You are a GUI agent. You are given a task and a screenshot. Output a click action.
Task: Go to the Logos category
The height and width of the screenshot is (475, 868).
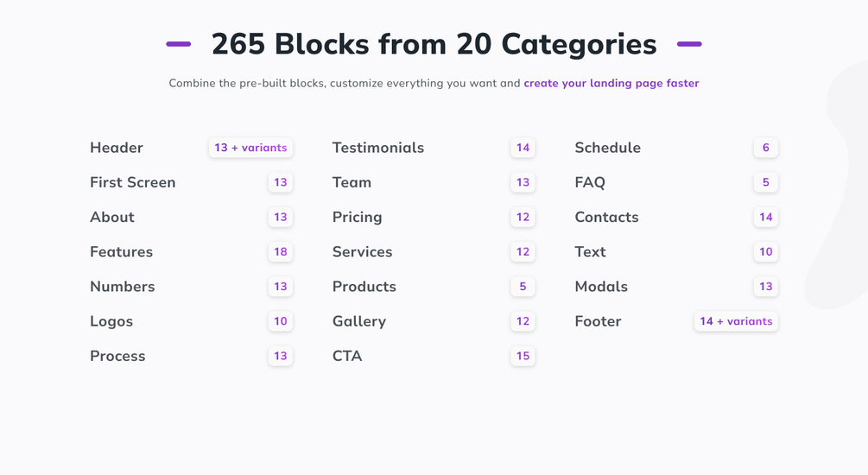(111, 321)
